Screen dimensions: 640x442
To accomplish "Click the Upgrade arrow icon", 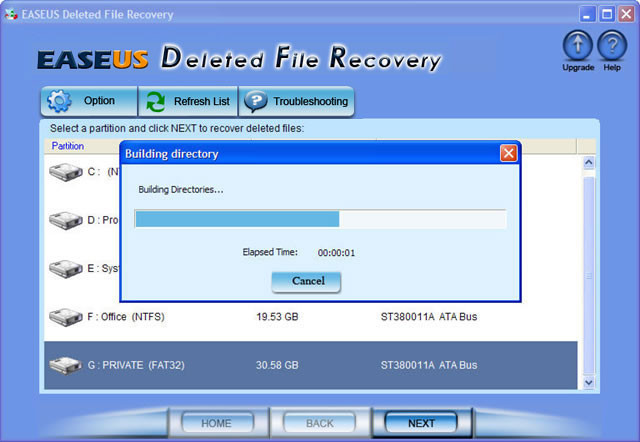I will point(578,45).
